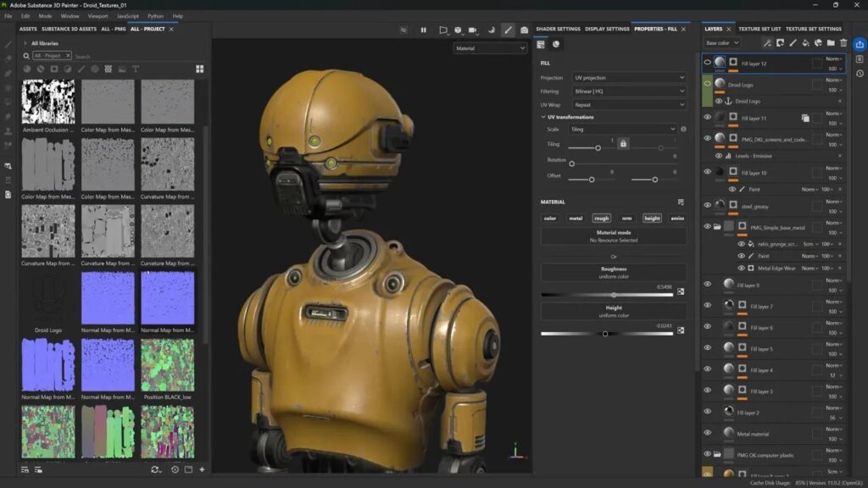
Task: Toggle visibility of the Droid Logo layer
Action: [x=708, y=83]
